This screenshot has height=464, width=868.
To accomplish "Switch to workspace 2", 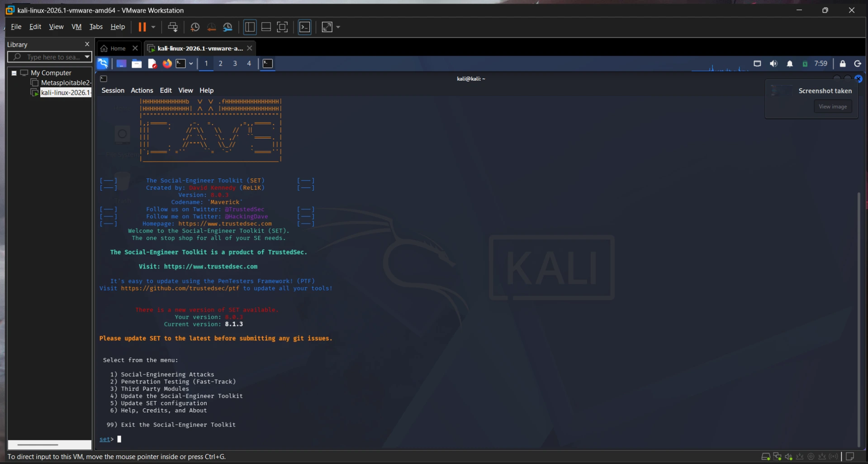I will (221, 63).
